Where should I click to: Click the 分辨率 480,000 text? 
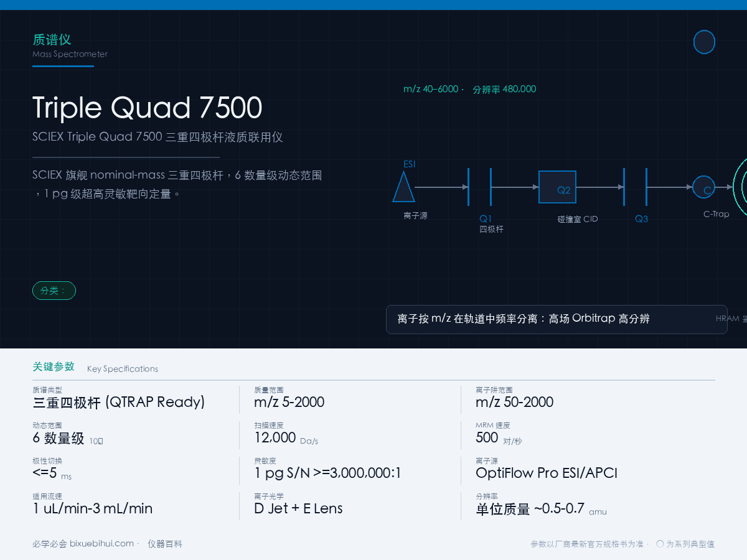(504, 89)
